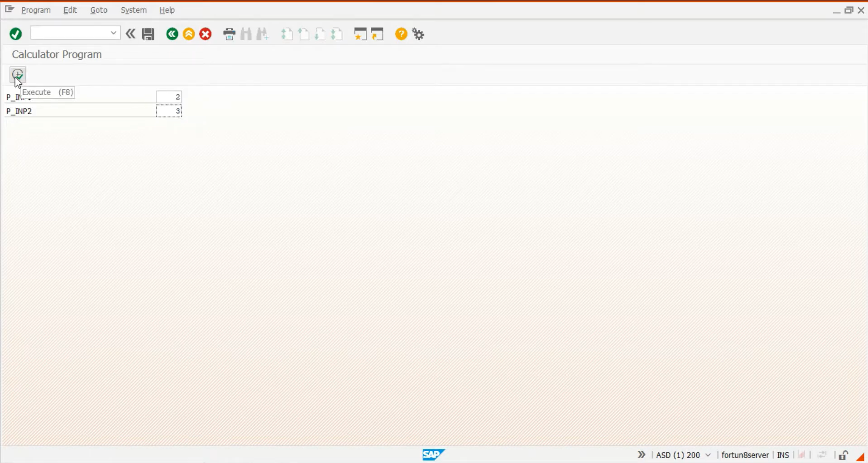Click the Previous Page icon
Viewport: 868px width, 463px height.
tap(304, 34)
